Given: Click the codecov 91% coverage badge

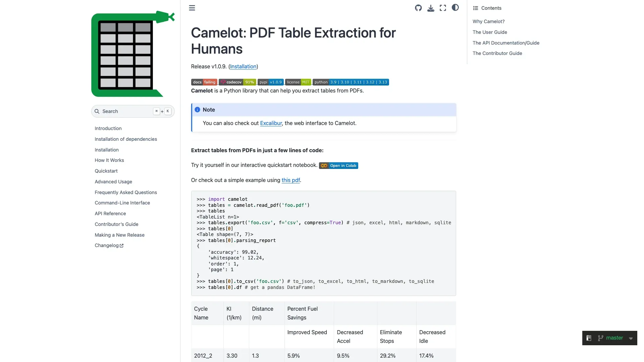Looking at the screenshot, I should [x=237, y=82].
